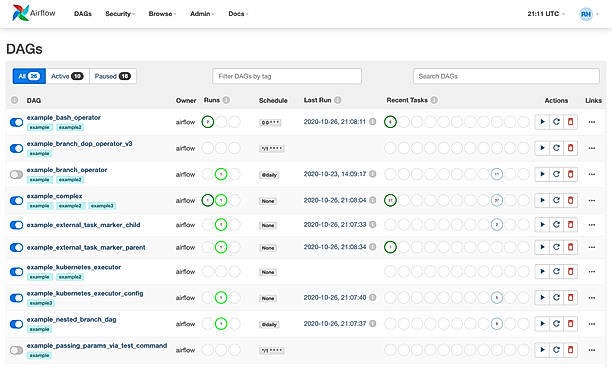Open the Browse dropdown menu

click(x=162, y=14)
